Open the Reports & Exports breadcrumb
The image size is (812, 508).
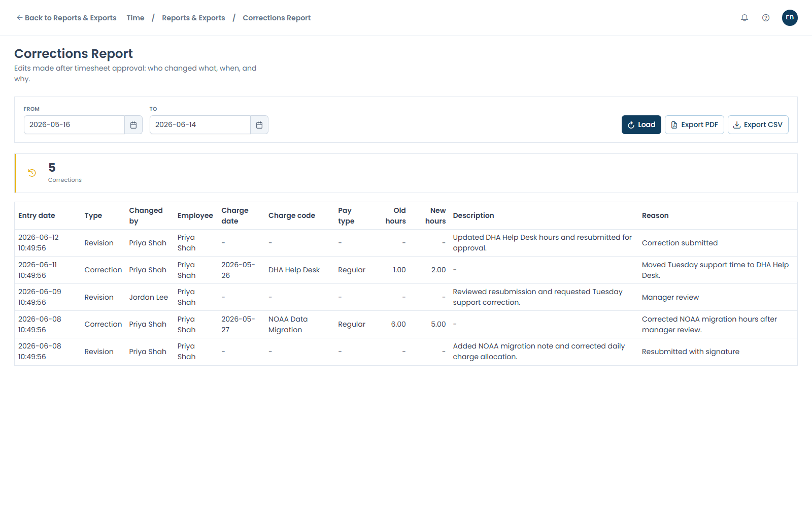coord(193,18)
